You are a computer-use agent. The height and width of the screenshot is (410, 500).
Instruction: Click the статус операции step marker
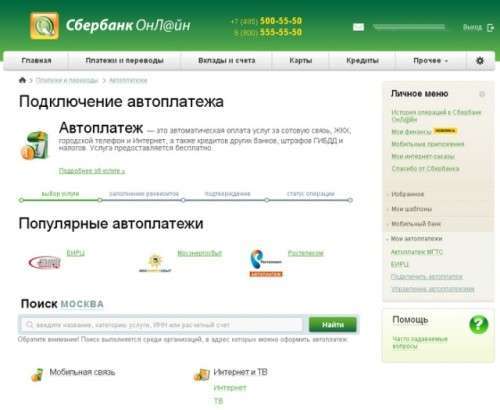[x=311, y=194]
